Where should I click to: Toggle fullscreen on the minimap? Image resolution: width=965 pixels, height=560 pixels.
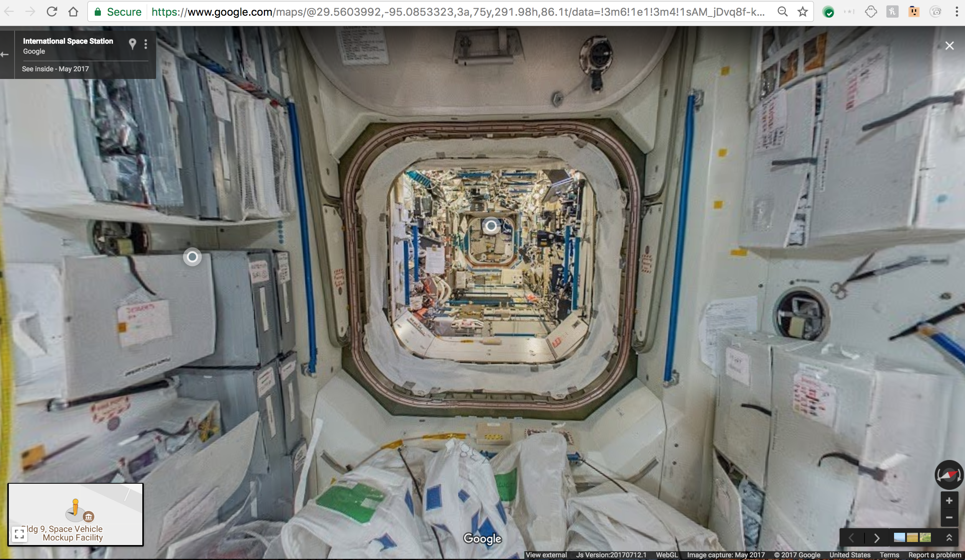coord(19,534)
